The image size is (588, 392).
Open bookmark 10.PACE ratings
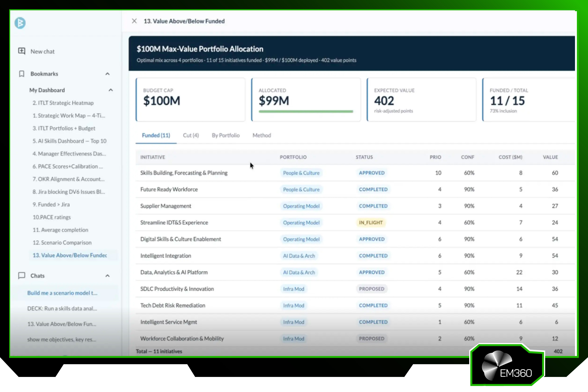[x=51, y=217]
